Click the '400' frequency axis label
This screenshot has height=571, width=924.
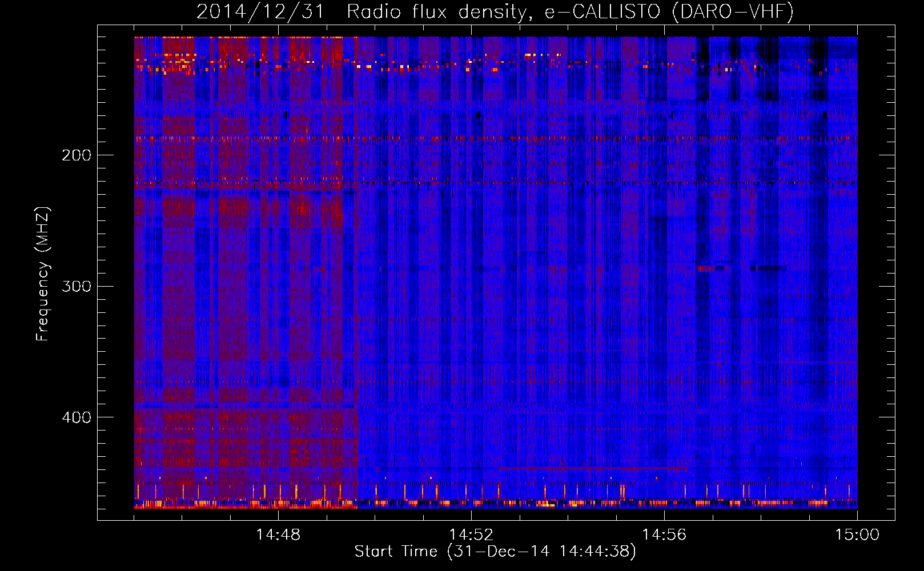[x=77, y=417]
